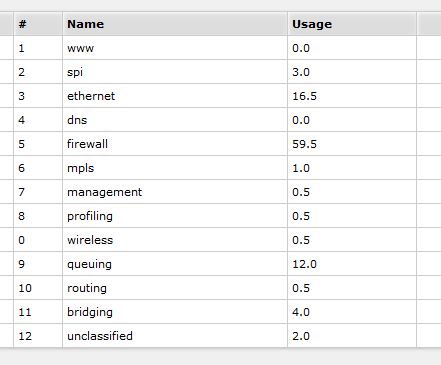Click the dns entry
The width and height of the screenshot is (441, 365).
tap(220, 120)
